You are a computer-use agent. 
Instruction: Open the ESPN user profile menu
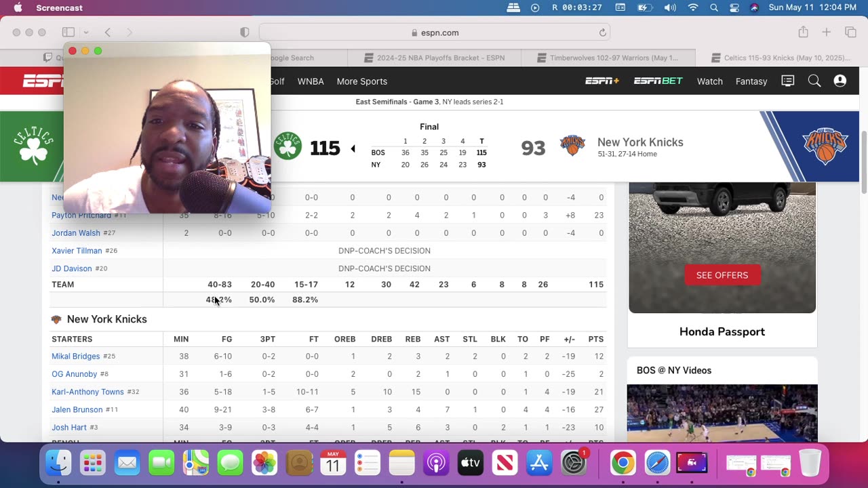tap(840, 81)
